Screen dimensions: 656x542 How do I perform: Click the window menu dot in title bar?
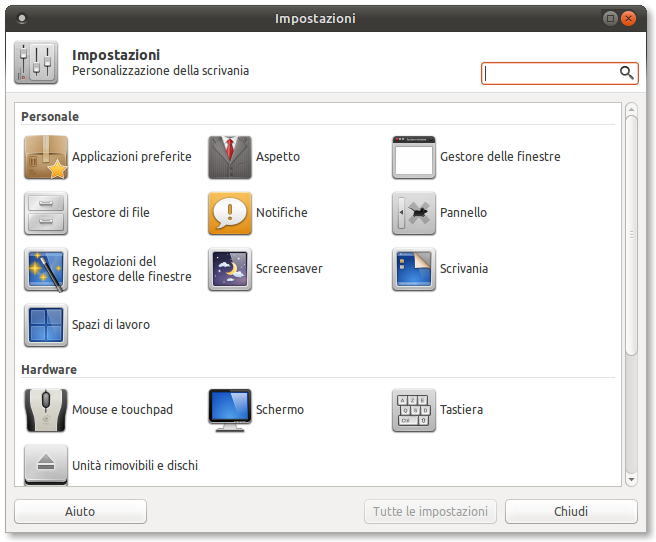coord(22,18)
